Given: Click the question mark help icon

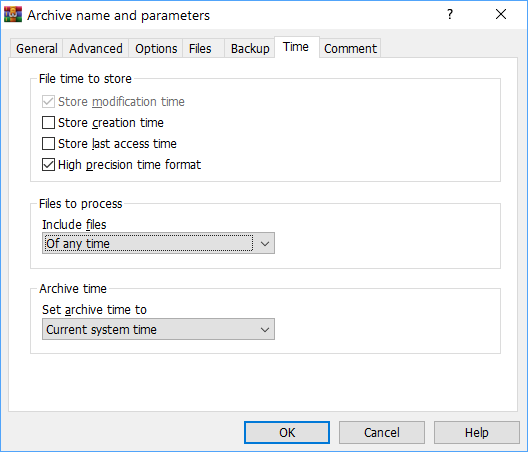Looking at the screenshot, I should point(450,14).
